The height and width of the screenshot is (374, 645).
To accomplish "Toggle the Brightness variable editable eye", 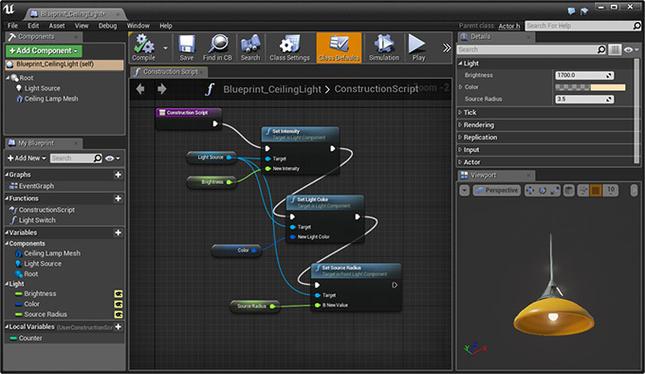I will tap(118, 294).
